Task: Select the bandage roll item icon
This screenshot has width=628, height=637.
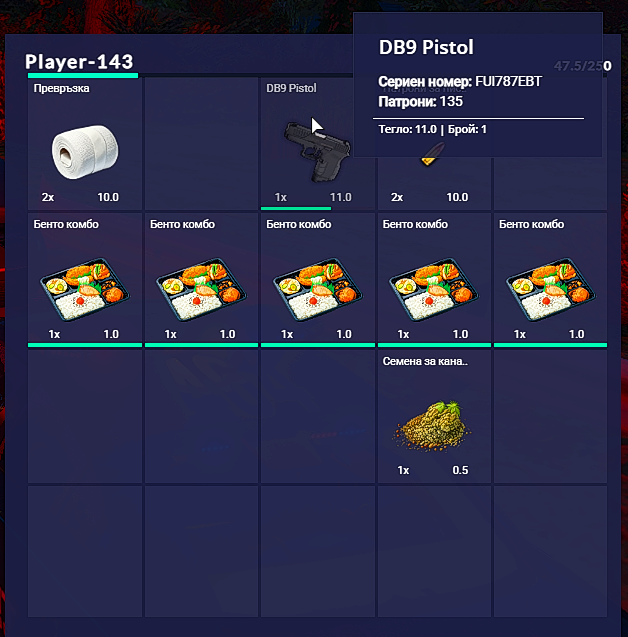Action: click(x=85, y=152)
